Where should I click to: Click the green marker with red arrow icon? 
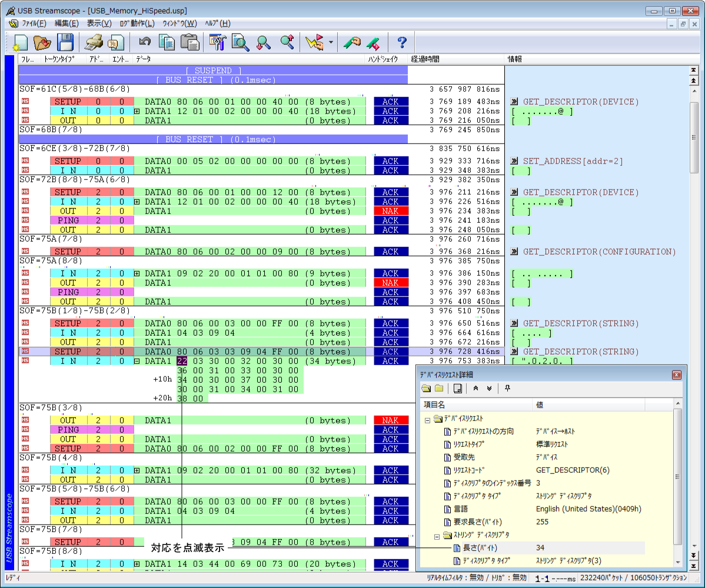[373, 43]
